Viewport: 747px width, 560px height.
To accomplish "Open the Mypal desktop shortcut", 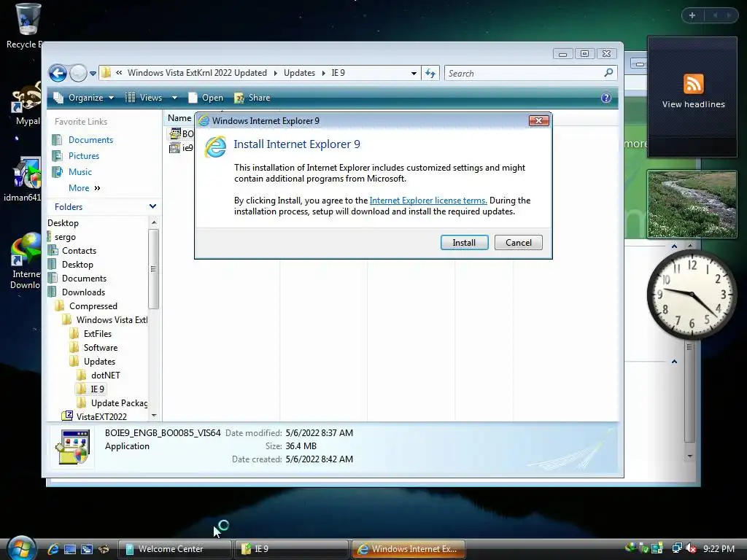I will tap(26, 103).
